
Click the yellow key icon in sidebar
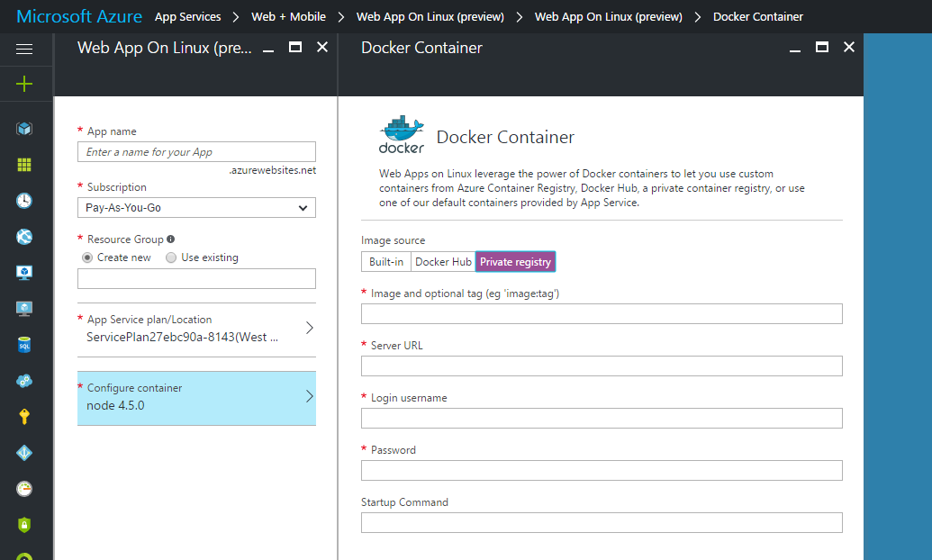pos(24,417)
